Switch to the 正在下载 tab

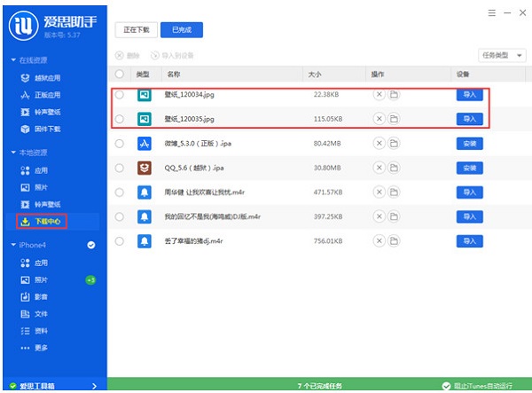[136, 29]
